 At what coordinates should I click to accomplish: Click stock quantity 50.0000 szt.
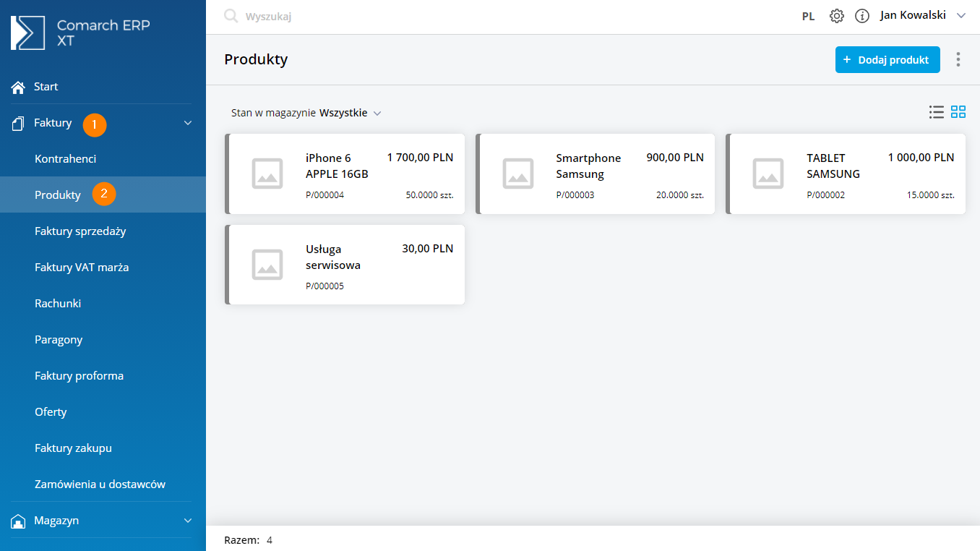coord(430,195)
